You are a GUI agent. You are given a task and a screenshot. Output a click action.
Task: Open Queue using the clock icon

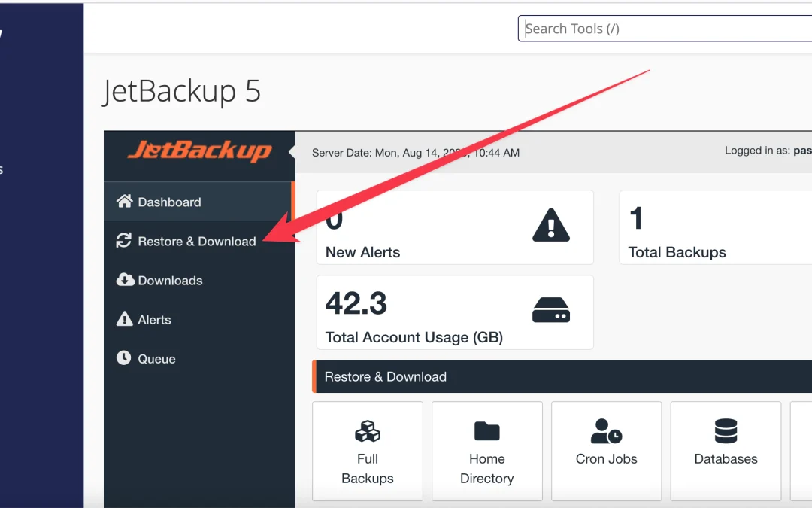123,358
